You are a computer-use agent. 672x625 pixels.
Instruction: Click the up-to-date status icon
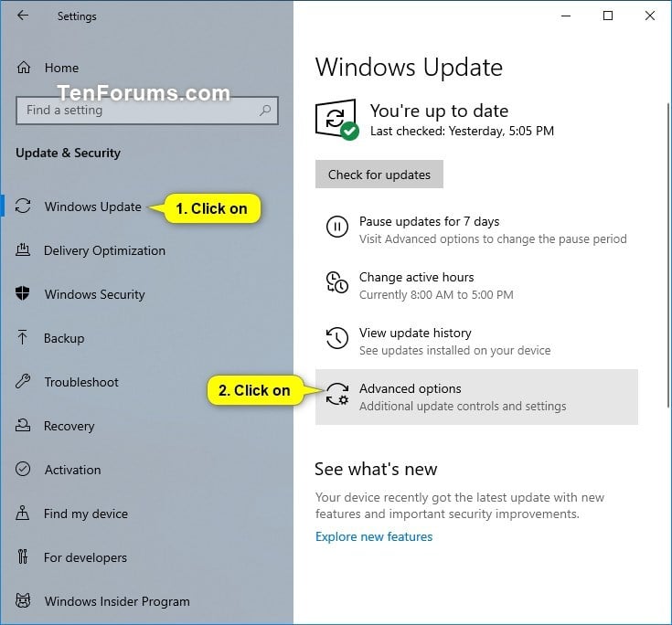[x=337, y=120]
